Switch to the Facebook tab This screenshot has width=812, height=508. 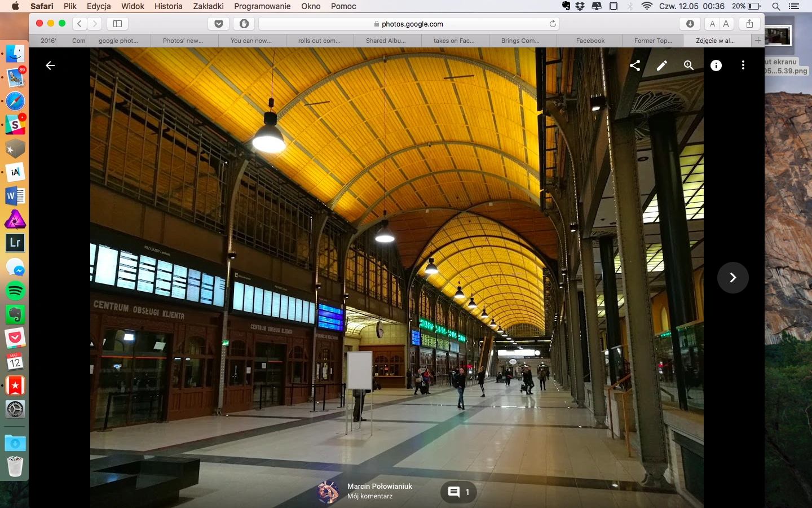click(x=590, y=41)
